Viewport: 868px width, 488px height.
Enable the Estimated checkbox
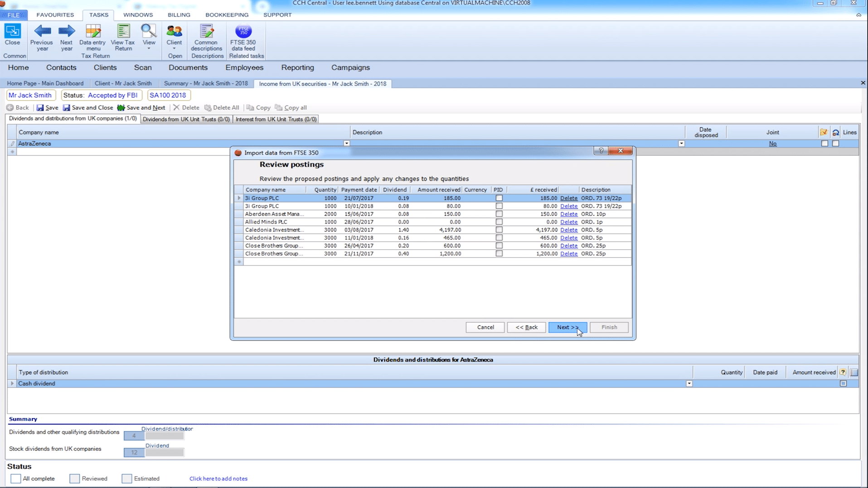[127, 478]
